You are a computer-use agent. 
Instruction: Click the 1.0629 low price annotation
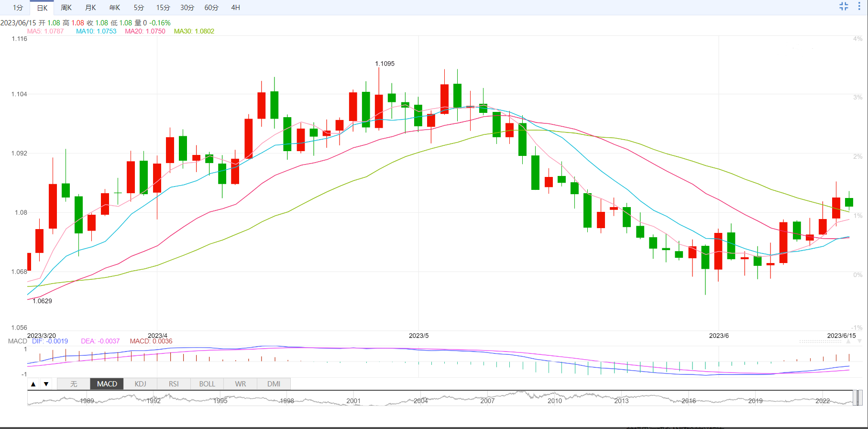pos(43,301)
